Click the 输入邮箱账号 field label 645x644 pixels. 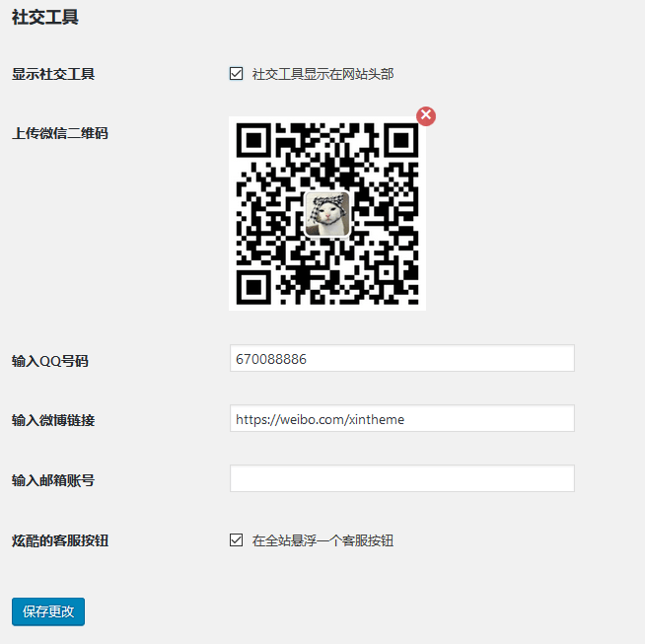(53, 480)
